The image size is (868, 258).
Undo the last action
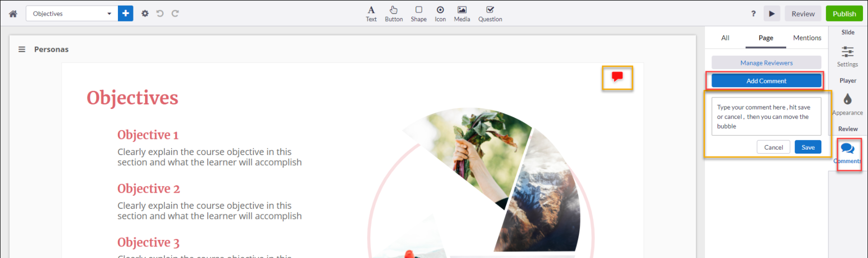(160, 14)
